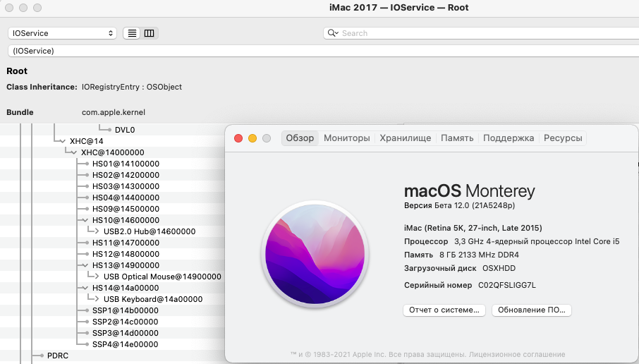Viewport: 639px width, 364px height.
Task: Switch to the Хранилище tab
Action: (x=406, y=138)
